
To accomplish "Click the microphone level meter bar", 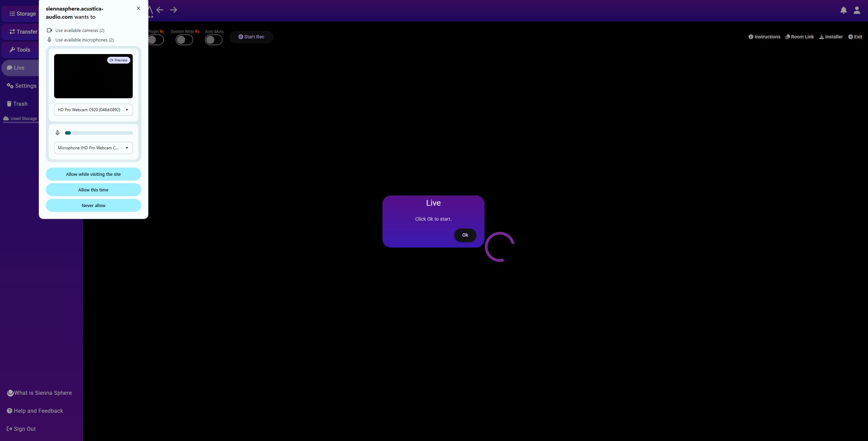I will pyautogui.click(x=99, y=133).
